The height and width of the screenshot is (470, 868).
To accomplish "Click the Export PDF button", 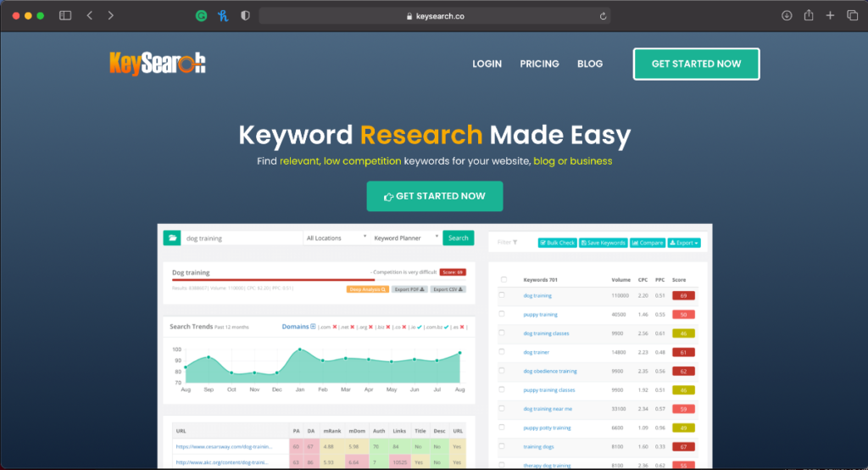I will (409, 289).
